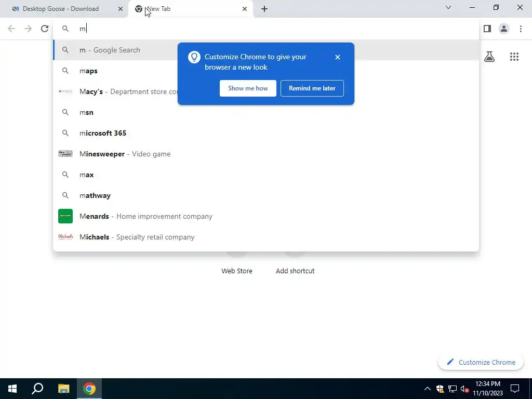Image resolution: width=532 pixels, height=399 pixels.
Task: Select the Menards suggestion
Action: 266,216
